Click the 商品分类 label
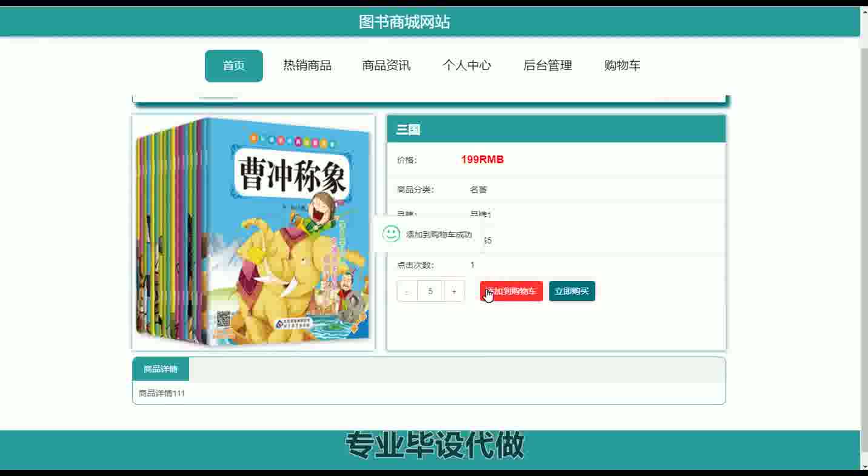The width and height of the screenshot is (868, 476). 416,190
